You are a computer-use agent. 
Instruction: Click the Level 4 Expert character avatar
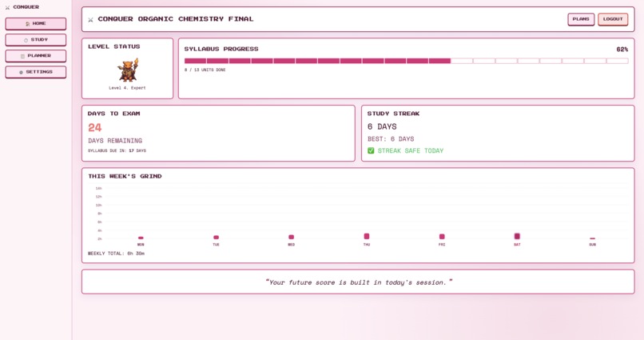128,70
